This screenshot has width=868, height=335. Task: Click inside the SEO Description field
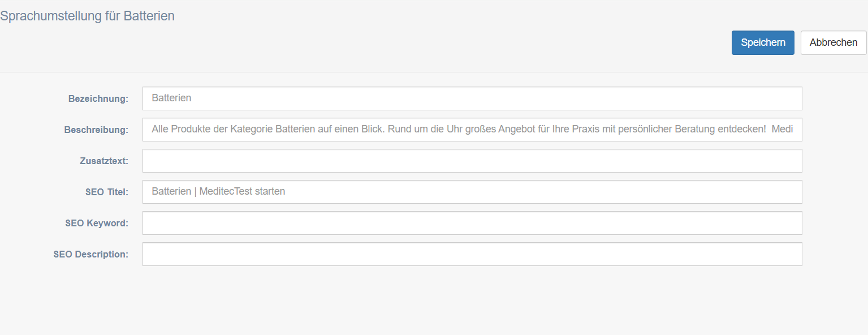pyautogui.click(x=472, y=254)
